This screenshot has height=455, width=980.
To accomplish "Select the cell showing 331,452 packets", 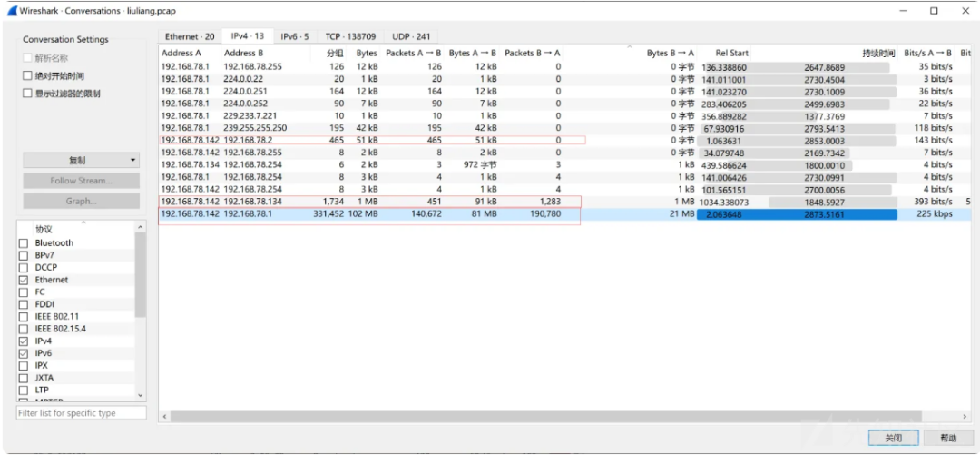I will click(328, 214).
